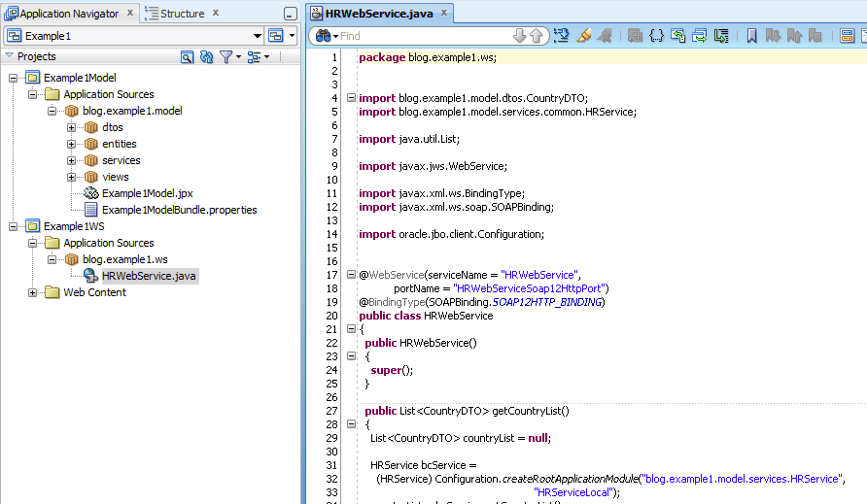Viewport: 867px width, 504px height.
Task: Minimize the navigator panel
Action: click(291, 14)
